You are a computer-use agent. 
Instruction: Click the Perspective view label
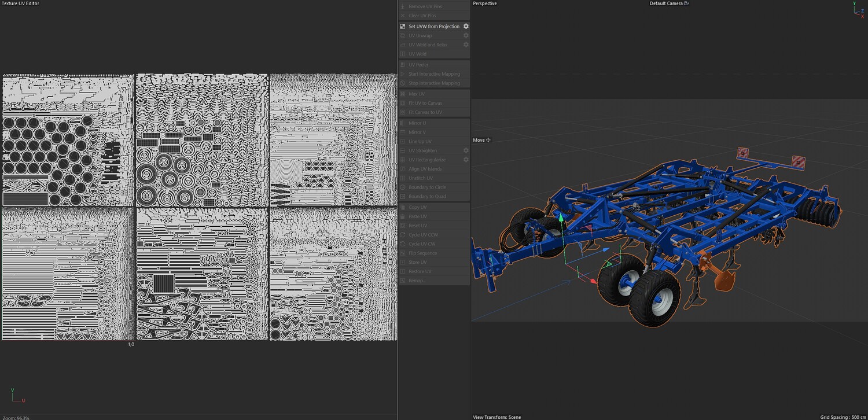485,3
